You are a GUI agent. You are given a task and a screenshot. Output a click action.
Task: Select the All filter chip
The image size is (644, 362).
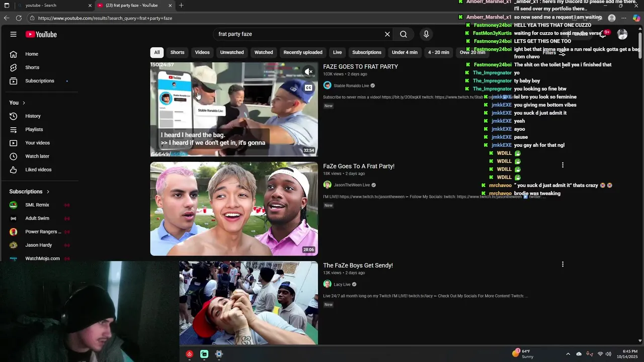(x=157, y=52)
